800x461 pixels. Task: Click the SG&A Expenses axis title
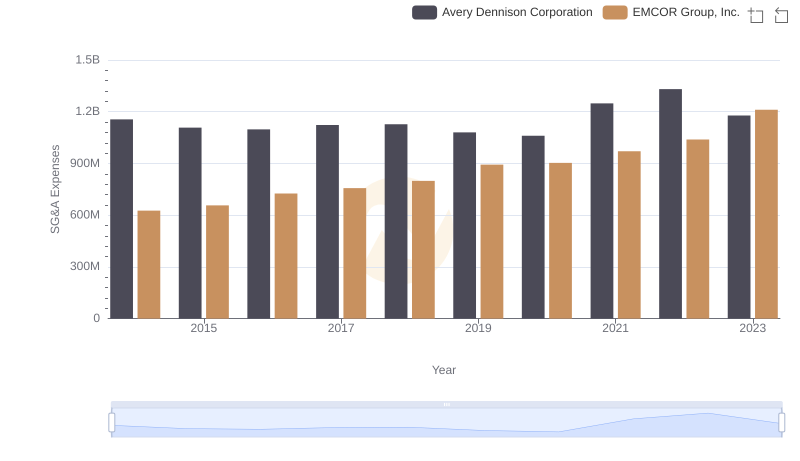click(55, 189)
